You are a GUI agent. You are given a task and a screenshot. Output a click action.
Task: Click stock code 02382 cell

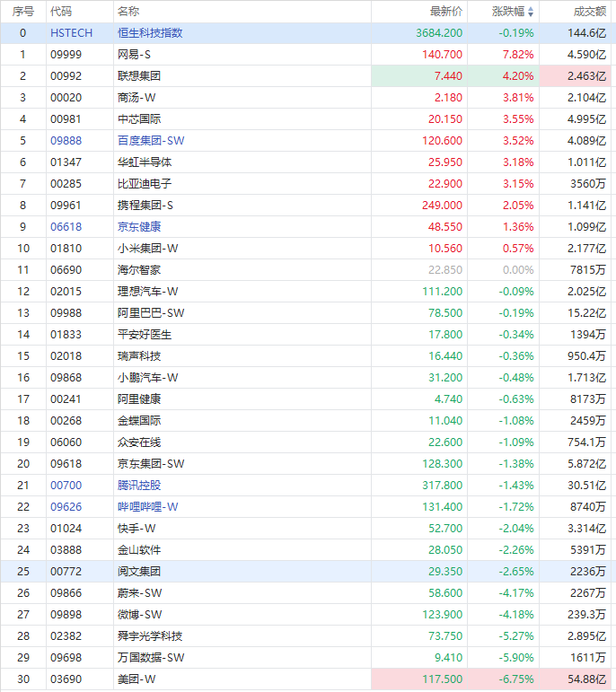(x=66, y=636)
